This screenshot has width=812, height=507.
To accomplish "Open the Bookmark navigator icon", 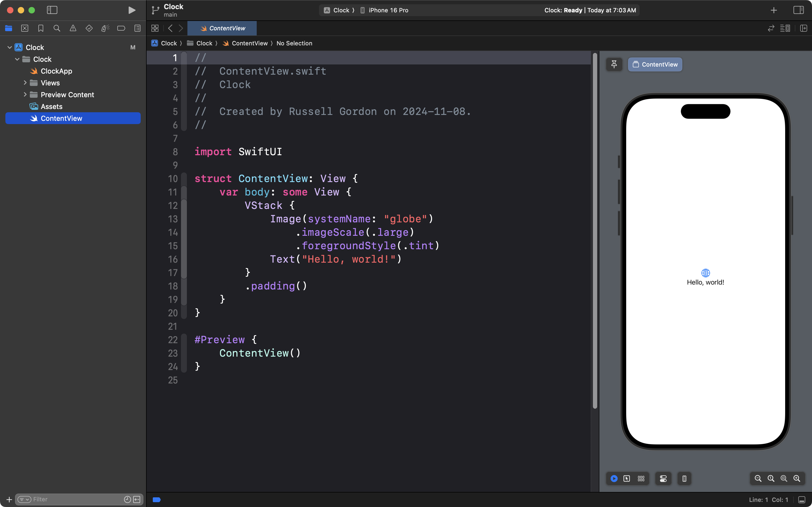I will pyautogui.click(x=41, y=28).
